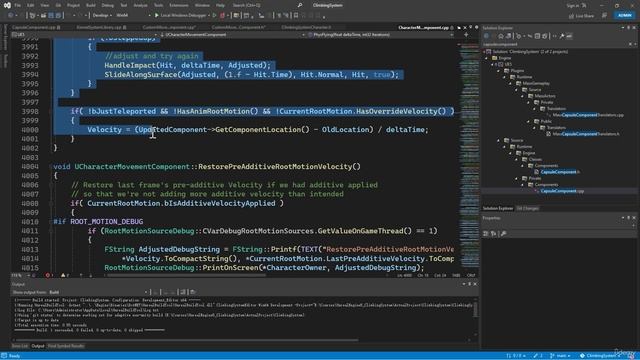This screenshot has height=360, width=640.
Task: Open the Edit menu
Action: coord(31,5)
